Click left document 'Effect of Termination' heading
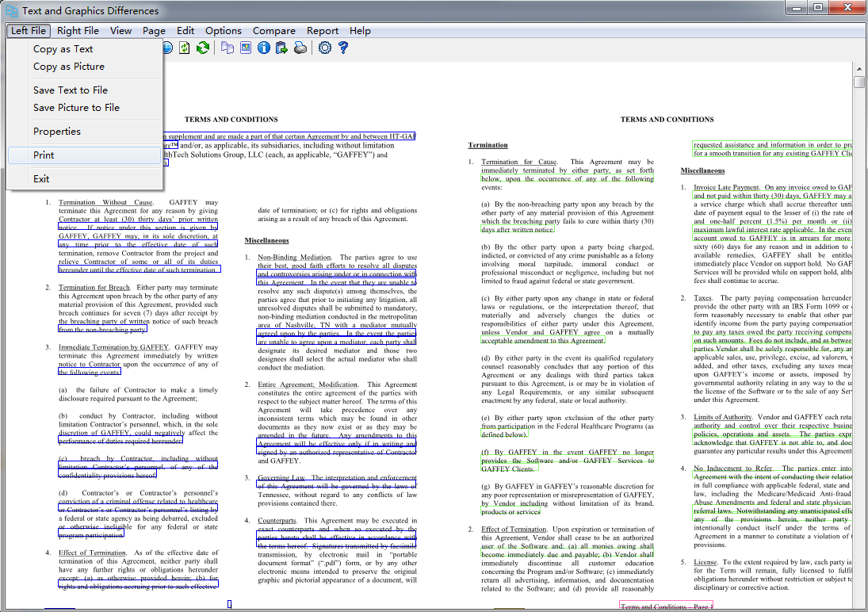This screenshot has width=868, height=612. tap(92, 553)
